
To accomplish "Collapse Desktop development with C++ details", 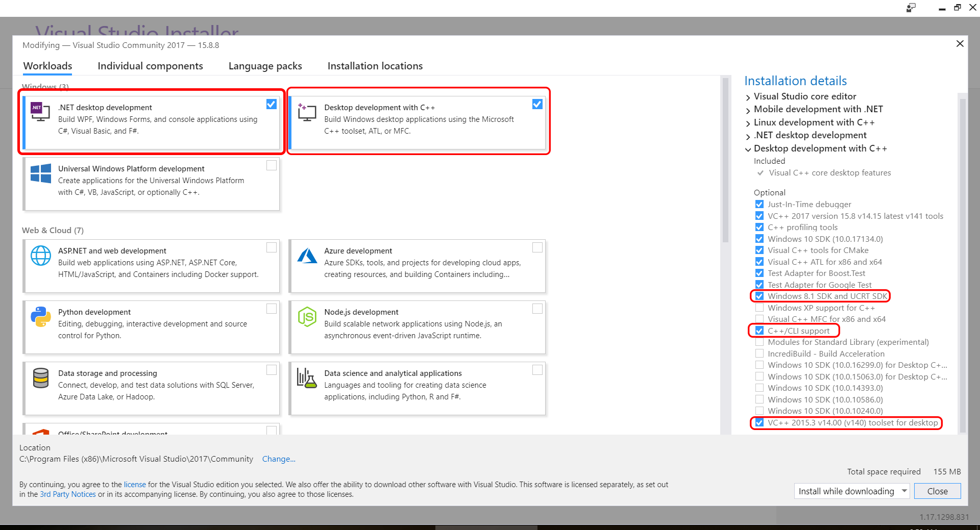I will tap(748, 149).
